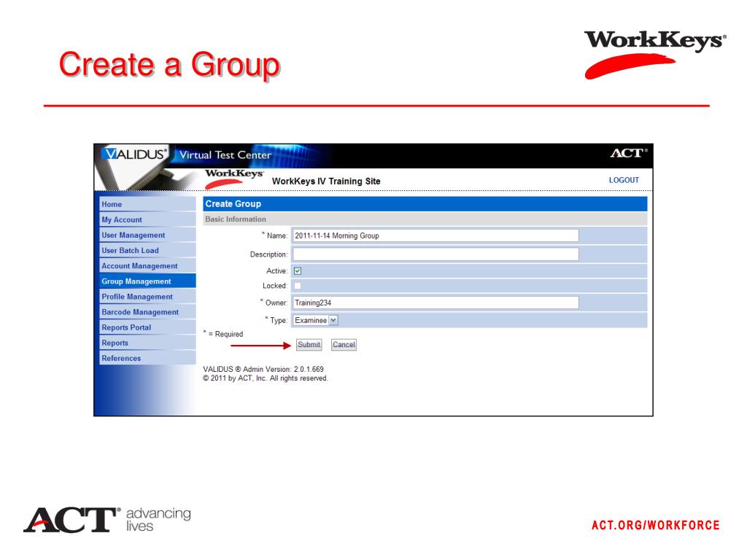Open References page
This screenshot has height=560, width=747.
tap(147, 358)
